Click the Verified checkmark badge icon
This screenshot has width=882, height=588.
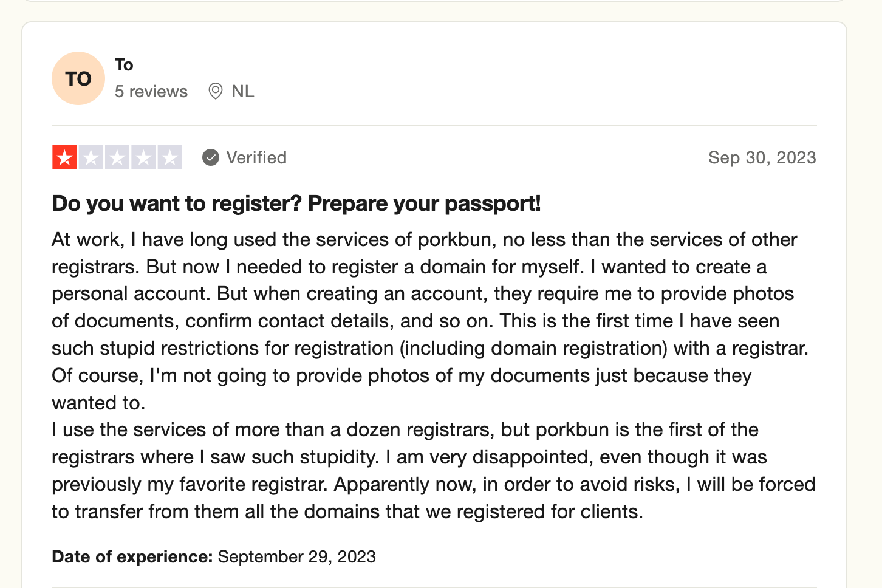tap(211, 158)
